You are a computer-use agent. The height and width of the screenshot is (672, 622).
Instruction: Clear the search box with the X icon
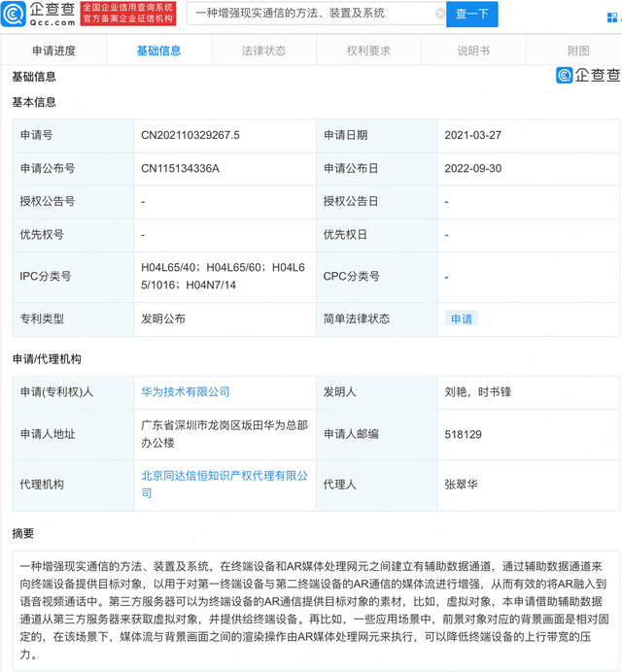tap(440, 14)
